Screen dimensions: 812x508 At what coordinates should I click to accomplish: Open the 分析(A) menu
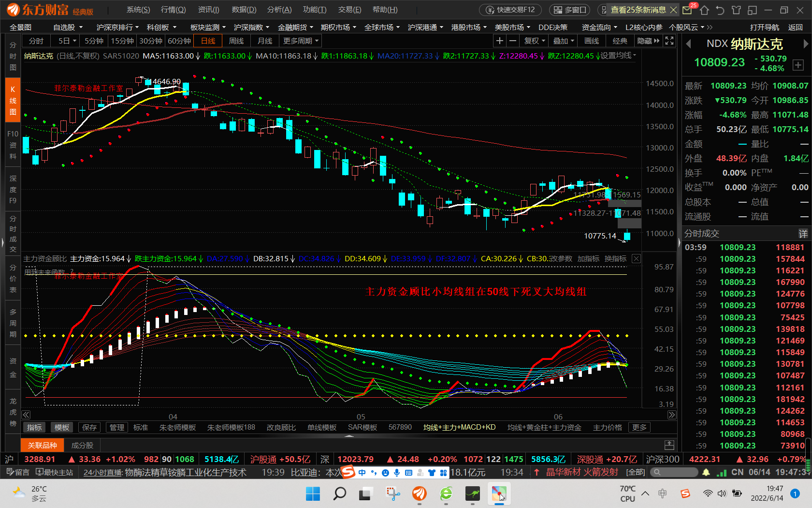279,10
